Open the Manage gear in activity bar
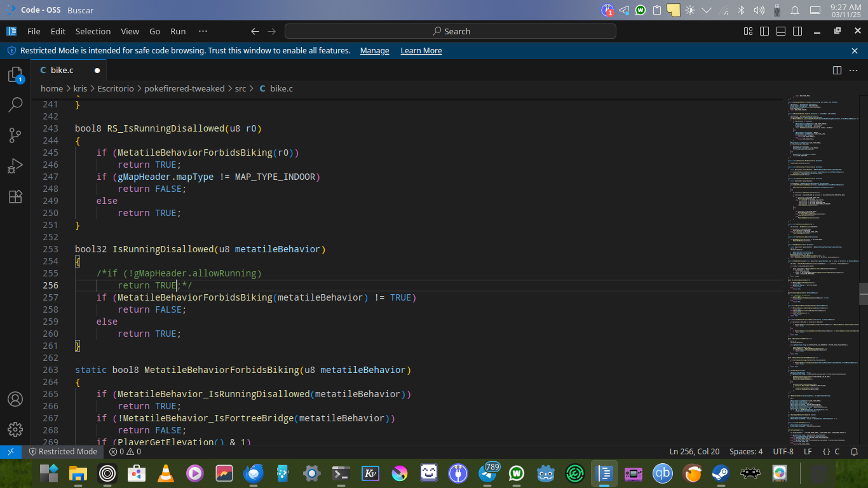Viewport: 868px width, 488px height. click(x=15, y=430)
